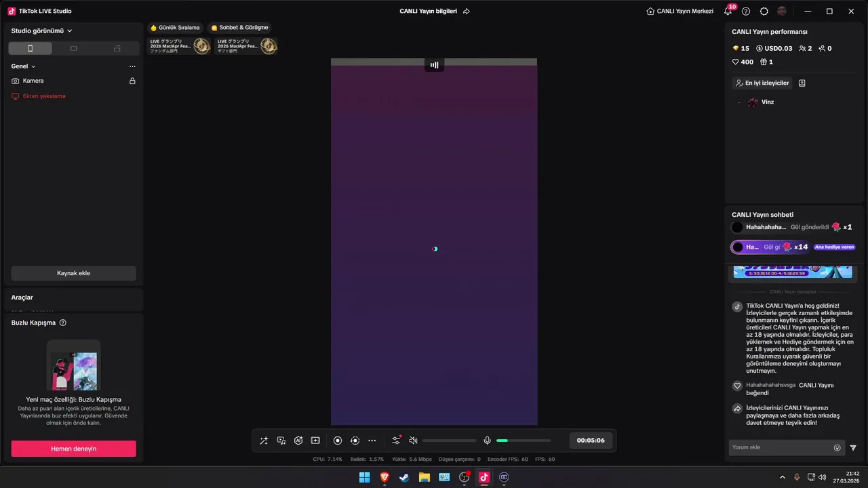
Task: Click the Araçlar panel header
Action: point(73,298)
